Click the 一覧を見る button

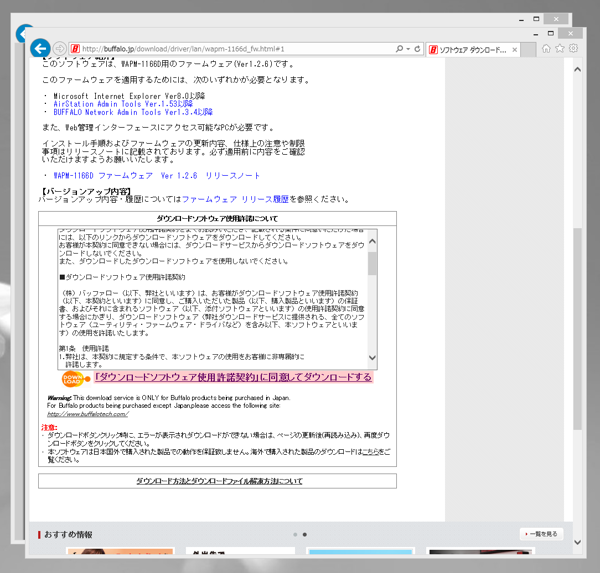541,534
